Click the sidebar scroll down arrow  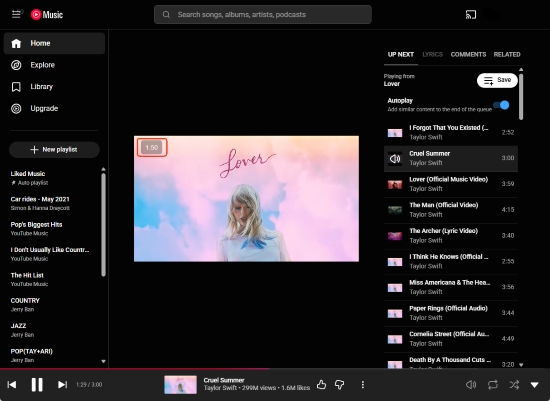103,361
